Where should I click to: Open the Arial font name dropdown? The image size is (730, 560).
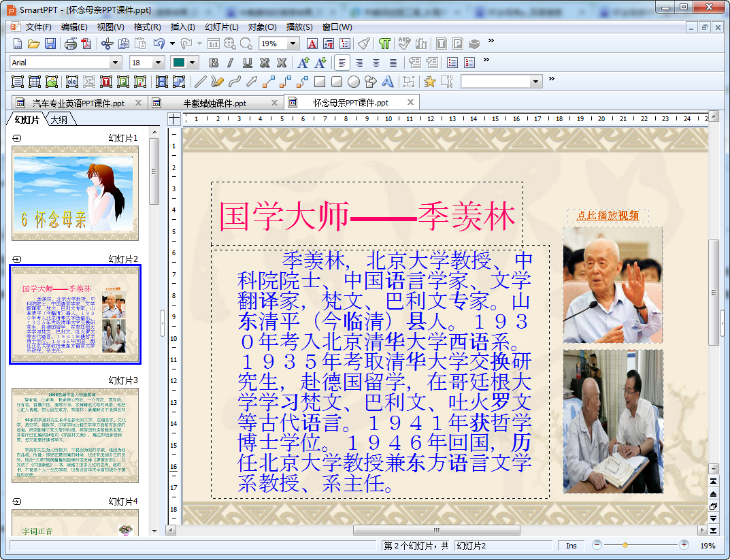tap(115, 63)
